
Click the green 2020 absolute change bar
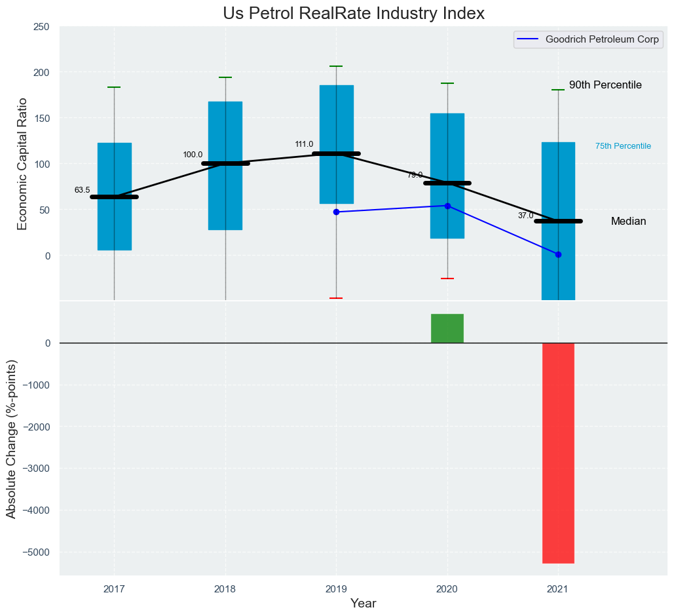coord(447,329)
